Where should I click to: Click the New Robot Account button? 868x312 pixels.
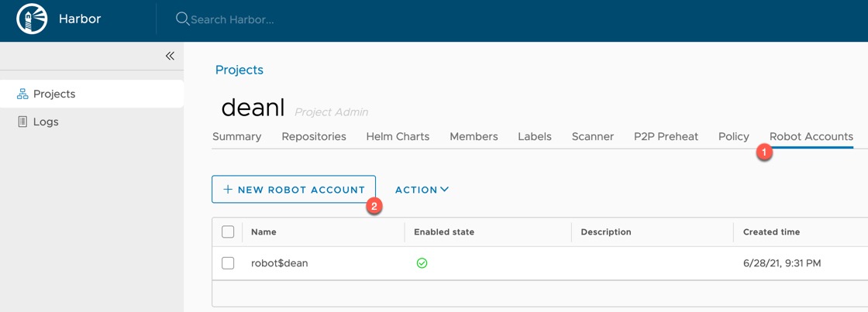click(294, 189)
